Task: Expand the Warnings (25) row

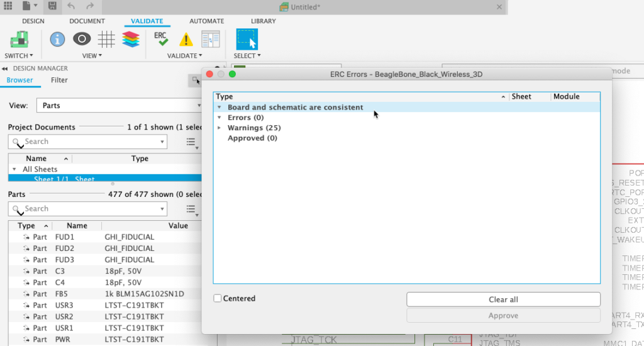Action: [219, 128]
